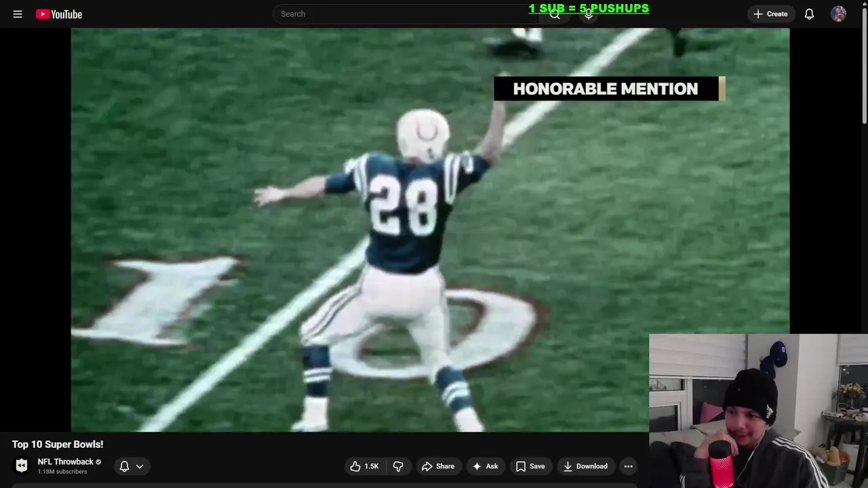868x488 pixels.
Task: Click the Search input field
Action: 406,14
